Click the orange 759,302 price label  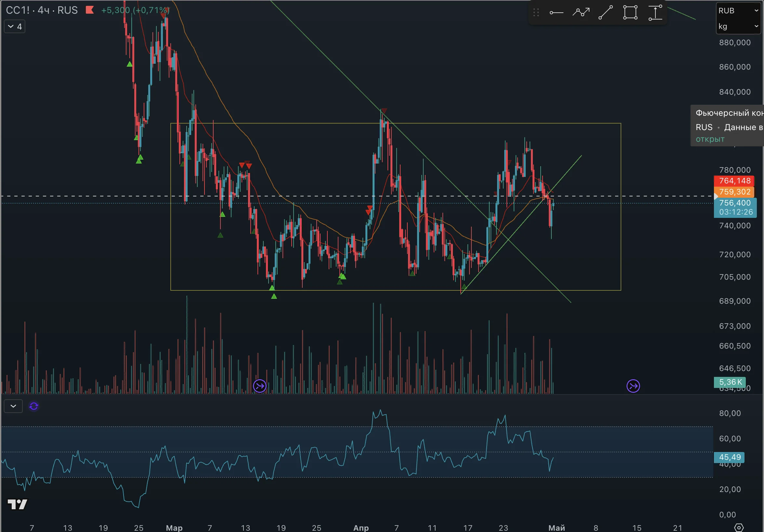[735, 192]
